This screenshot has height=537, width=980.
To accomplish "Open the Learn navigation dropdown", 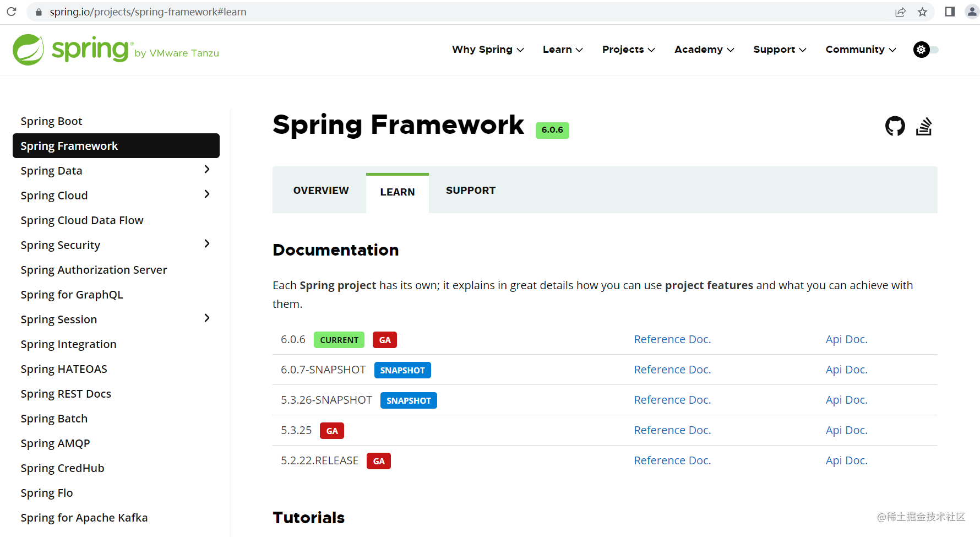I will [x=563, y=50].
